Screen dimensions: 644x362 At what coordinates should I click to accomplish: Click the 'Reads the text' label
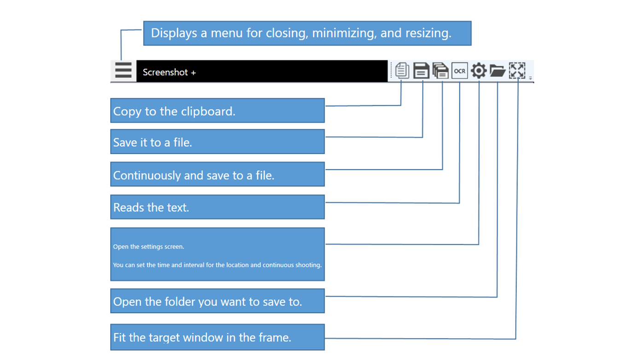tap(217, 207)
